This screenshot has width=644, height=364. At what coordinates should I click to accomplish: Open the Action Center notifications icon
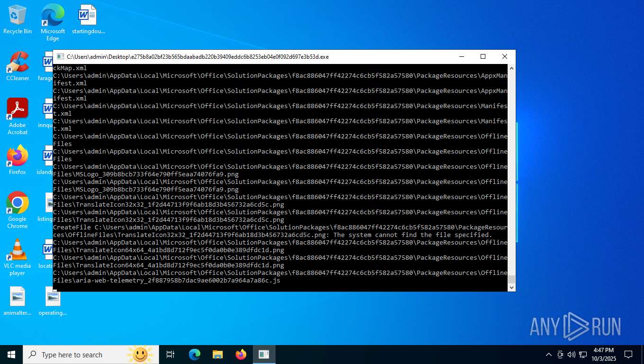tap(628, 355)
